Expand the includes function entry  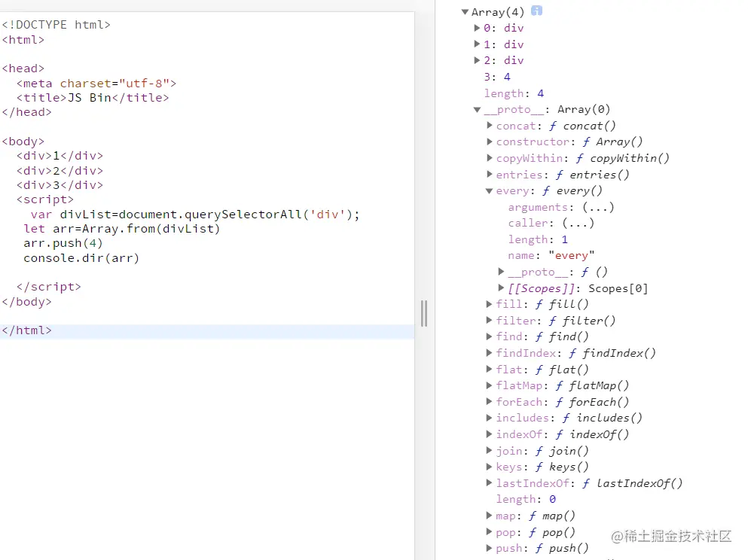(490, 418)
